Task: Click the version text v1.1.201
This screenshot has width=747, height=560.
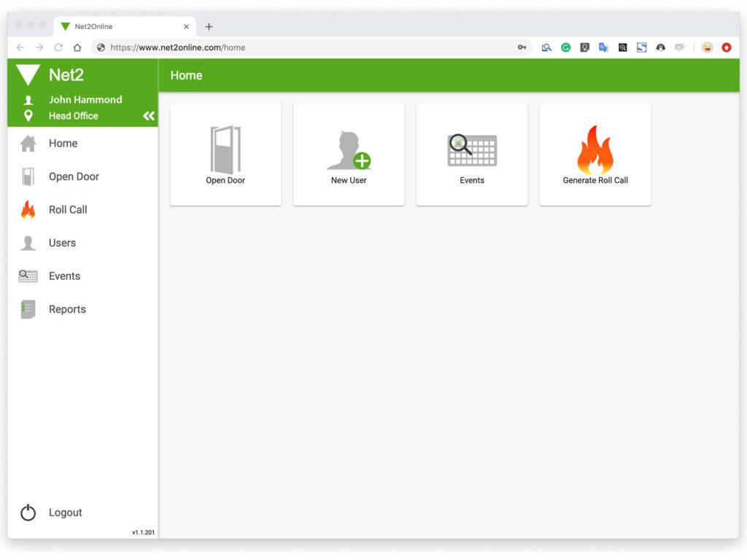Action: pos(144,532)
